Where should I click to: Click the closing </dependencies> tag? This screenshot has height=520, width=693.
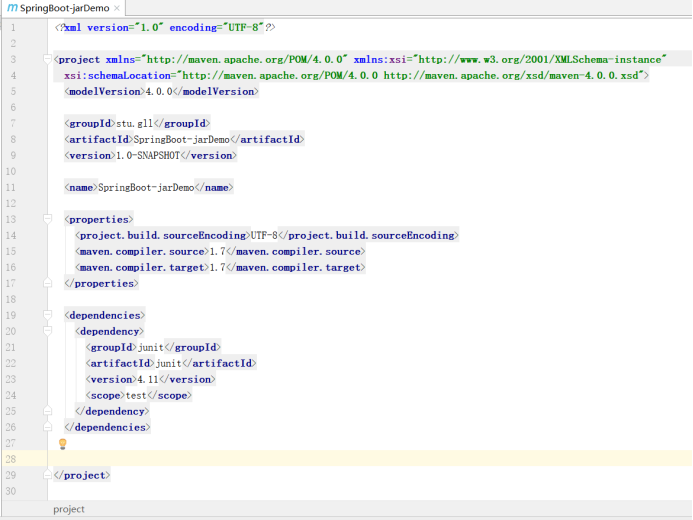tap(107, 427)
